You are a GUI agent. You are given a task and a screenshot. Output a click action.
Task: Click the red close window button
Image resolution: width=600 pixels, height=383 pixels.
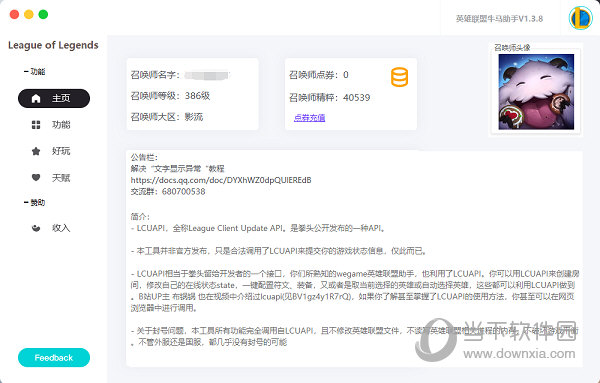(x=15, y=15)
